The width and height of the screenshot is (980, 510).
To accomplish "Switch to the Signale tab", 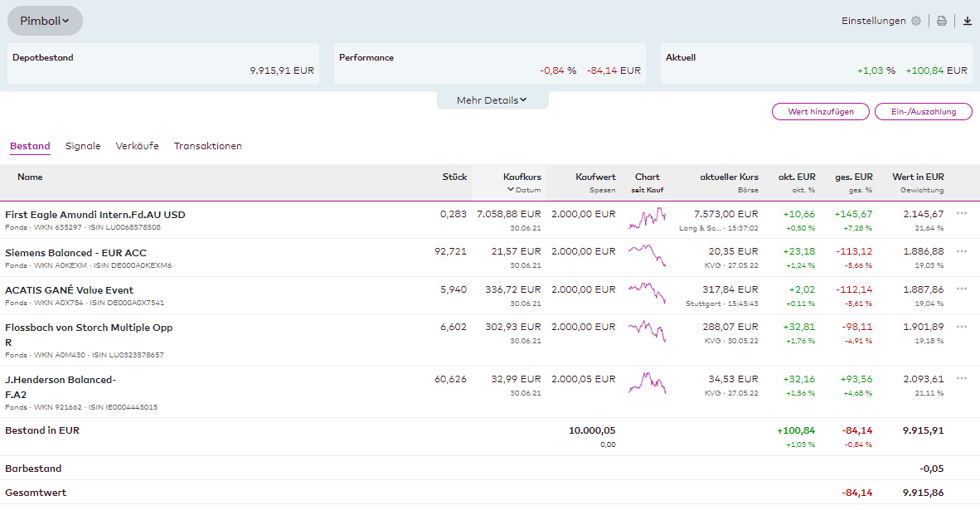I will pyautogui.click(x=83, y=146).
